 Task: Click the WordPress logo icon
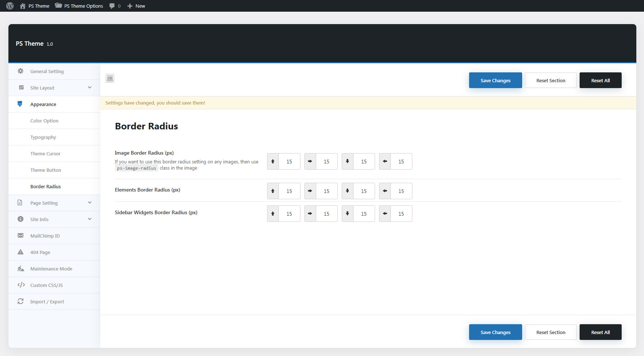point(10,6)
